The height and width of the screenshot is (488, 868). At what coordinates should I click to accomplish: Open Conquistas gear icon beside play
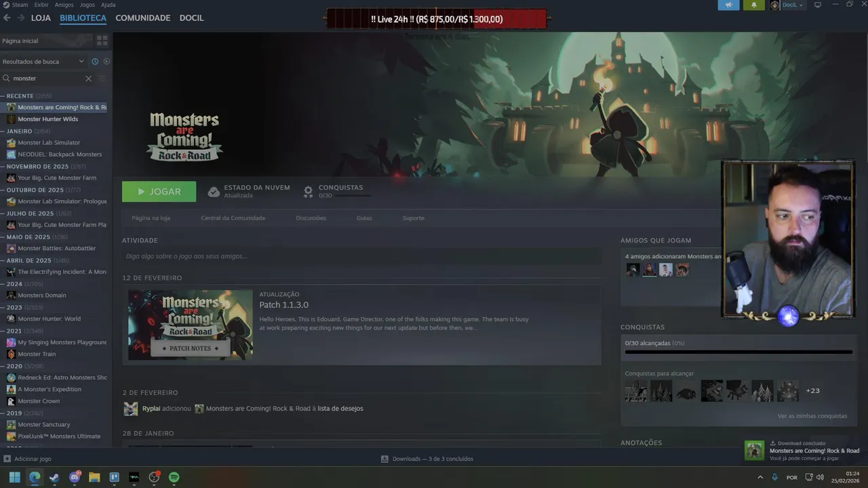(x=309, y=192)
